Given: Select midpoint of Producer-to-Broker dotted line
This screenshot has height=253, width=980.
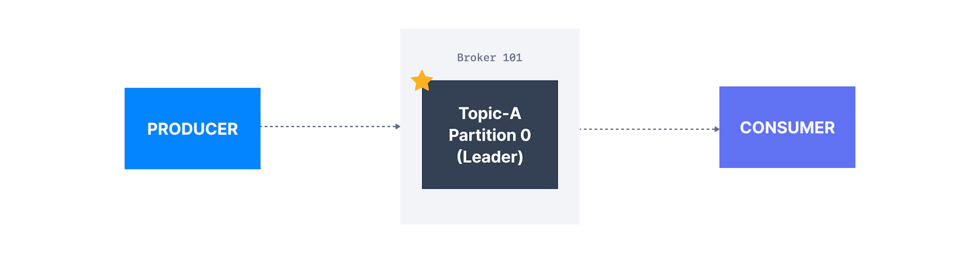Looking at the screenshot, I should [330, 127].
